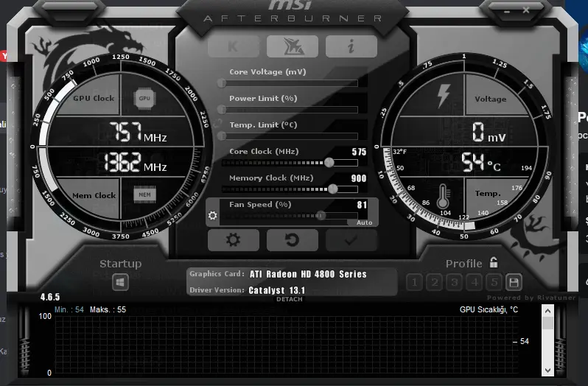The height and width of the screenshot is (386, 588).
Task: Click the 0 mV voltage readout
Action: (x=489, y=133)
